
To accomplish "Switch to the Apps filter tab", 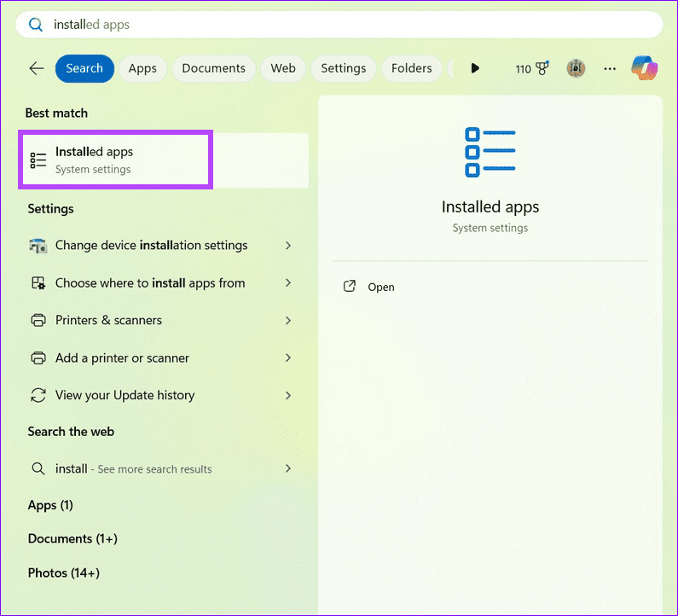I will point(142,68).
